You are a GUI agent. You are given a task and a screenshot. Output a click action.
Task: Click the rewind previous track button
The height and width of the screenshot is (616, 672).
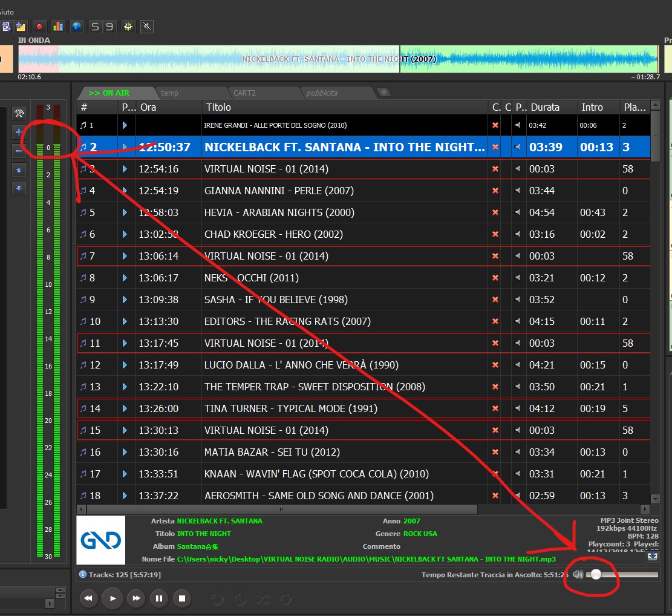pyautogui.click(x=88, y=598)
